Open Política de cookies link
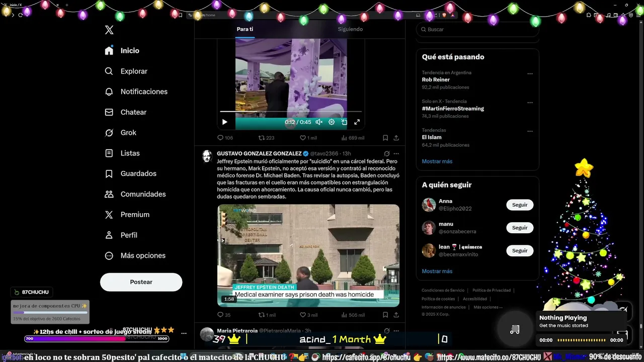Image resolution: width=644 pixels, height=362 pixels. (438, 299)
